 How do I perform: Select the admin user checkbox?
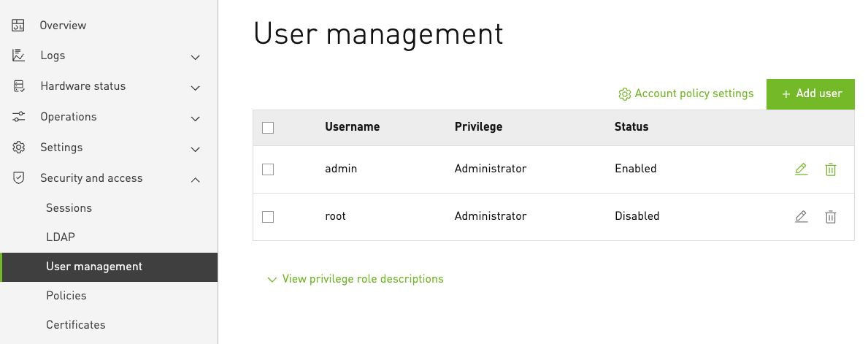coord(268,169)
